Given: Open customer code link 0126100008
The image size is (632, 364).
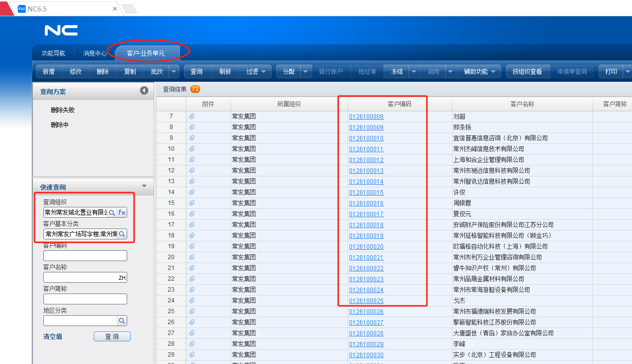Looking at the screenshot, I should point(366,117).
